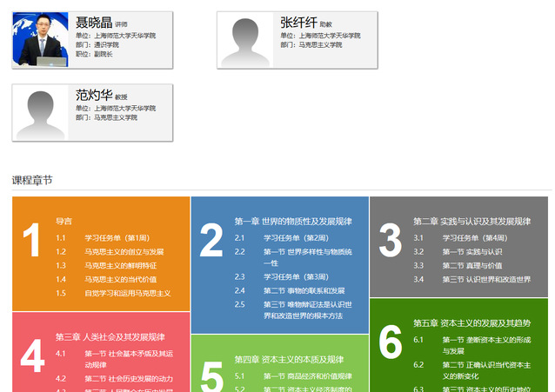Open lesson 3.3 第二节 真理与价值

click(472, 265)
